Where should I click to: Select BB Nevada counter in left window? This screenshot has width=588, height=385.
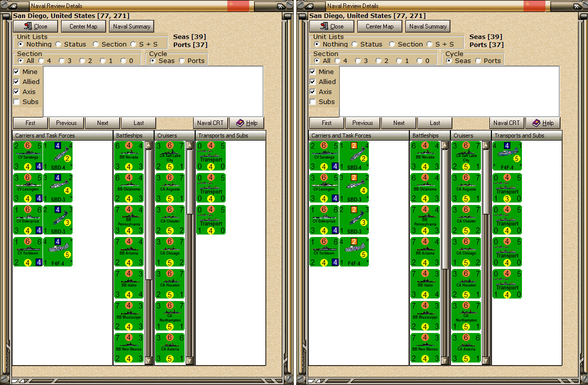pyautogui.click(x=129, y=156)
